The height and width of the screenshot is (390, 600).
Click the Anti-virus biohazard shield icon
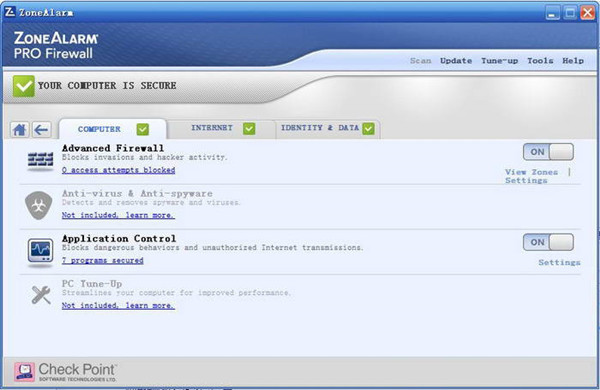(x=39, y=205)
